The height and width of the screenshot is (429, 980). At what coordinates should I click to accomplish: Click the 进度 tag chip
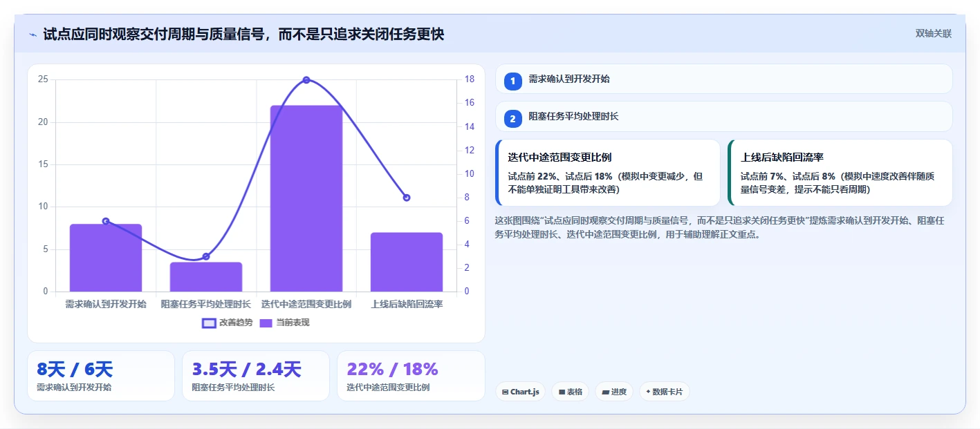coord(614,392)
